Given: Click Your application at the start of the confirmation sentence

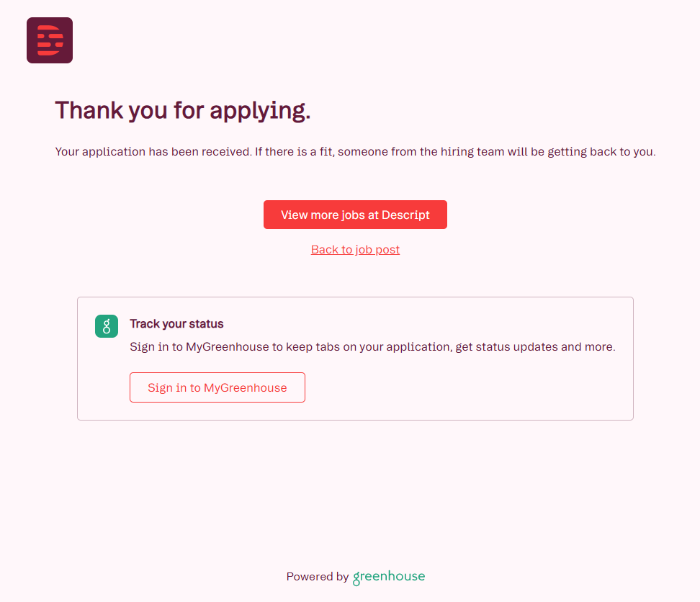Looking at the screenshot, I should 100,152.
